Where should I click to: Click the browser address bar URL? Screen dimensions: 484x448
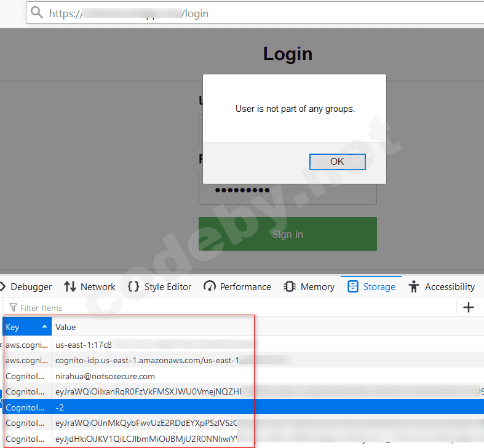click(129, 14)
